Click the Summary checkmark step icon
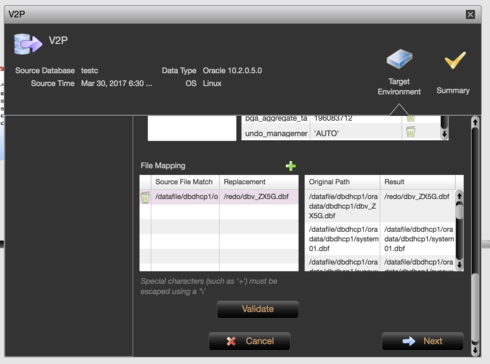490x364 pixels. [x=455, y=60]
